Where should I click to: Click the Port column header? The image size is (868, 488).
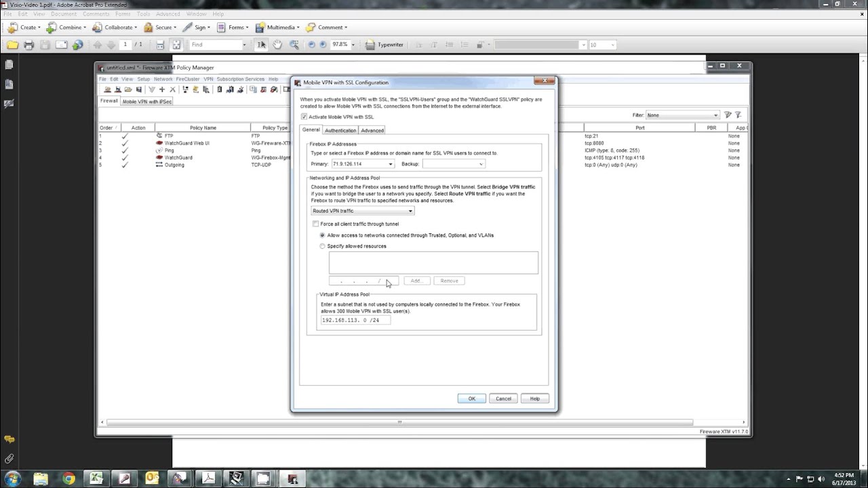tap(639, 127)
